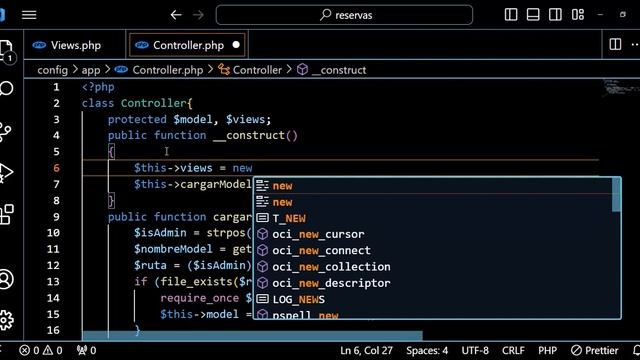Click '$isAdmin = strpos(' code on line 10
The image size is (640, 360).
click(x=193, y=233)
